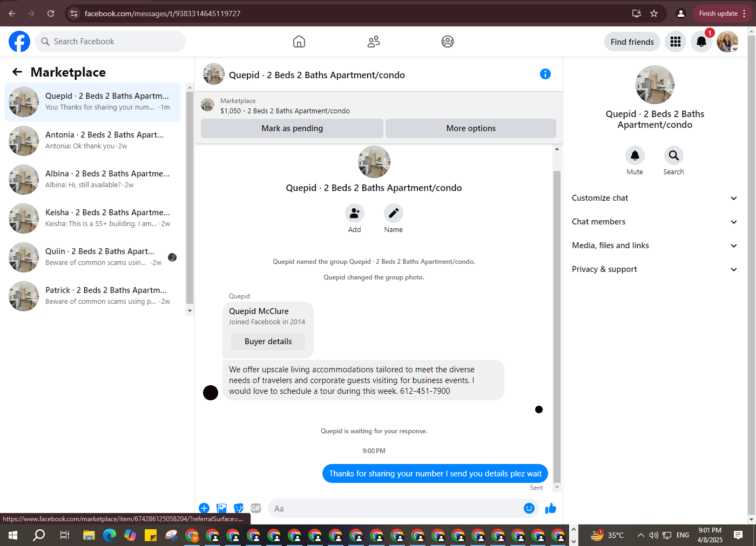Click the group photo in right panel

[655, 85]
